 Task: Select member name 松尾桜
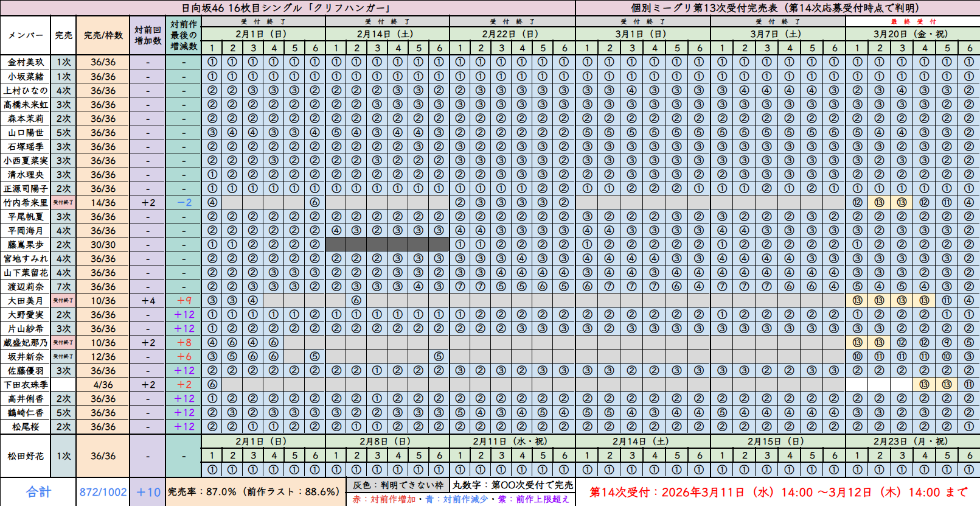(x=26, y=427)
